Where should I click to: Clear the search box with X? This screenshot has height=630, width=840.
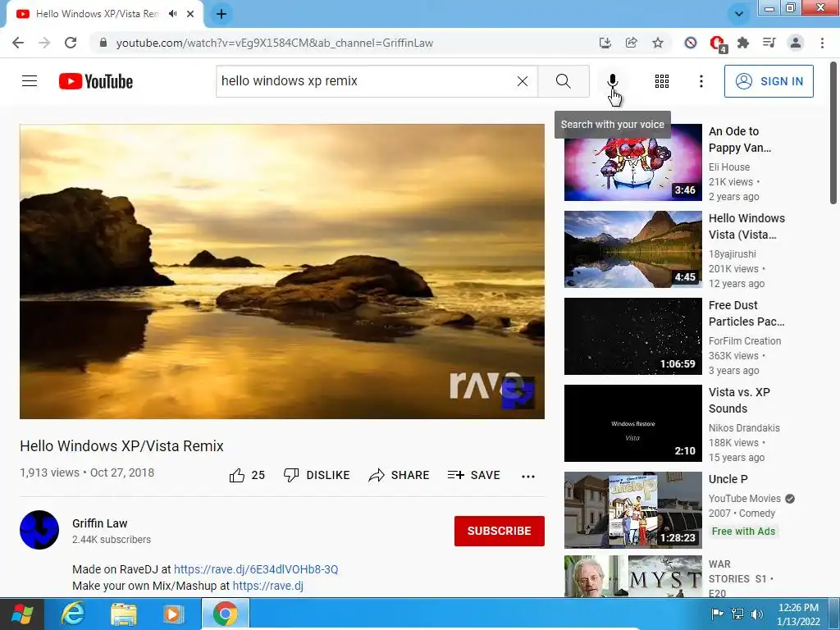pos(523,81)
